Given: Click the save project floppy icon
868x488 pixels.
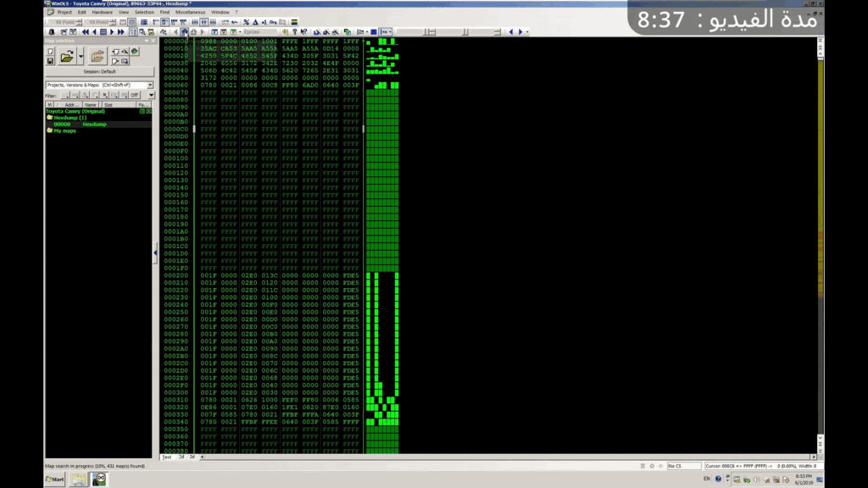Looking at the screenshot, I should [x=51, y=61].
